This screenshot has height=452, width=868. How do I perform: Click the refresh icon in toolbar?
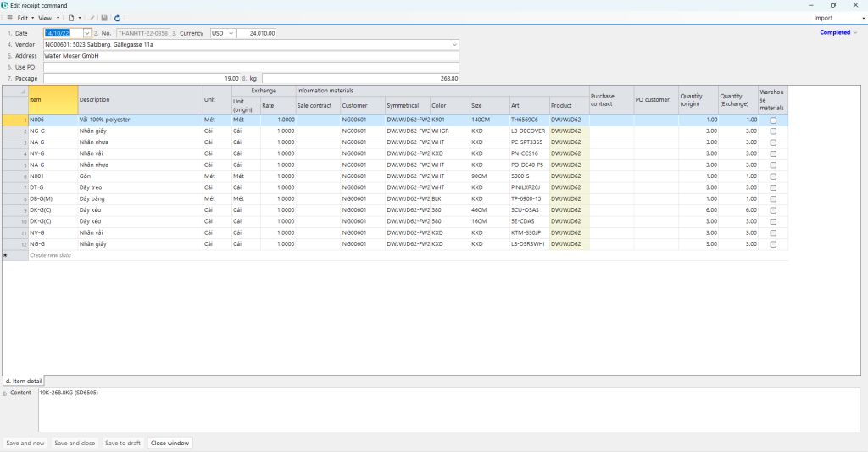pos(117,18)
